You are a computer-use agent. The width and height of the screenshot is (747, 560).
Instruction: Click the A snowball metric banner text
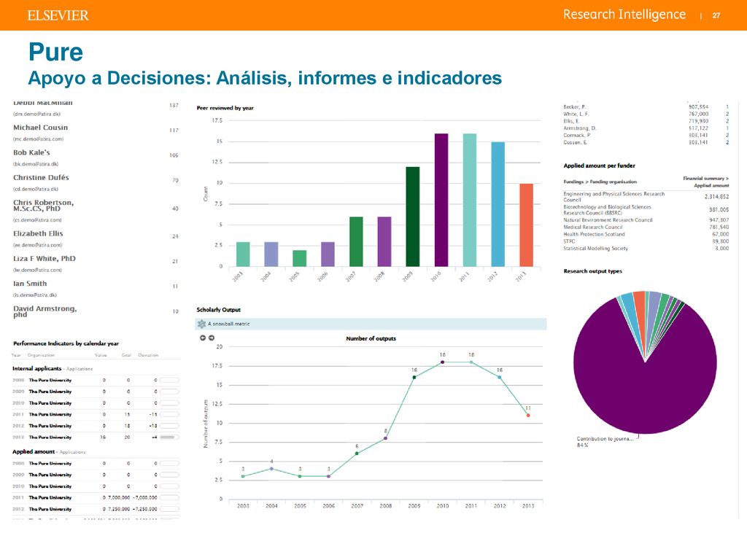pyautogui.click(x=228, y=324)
